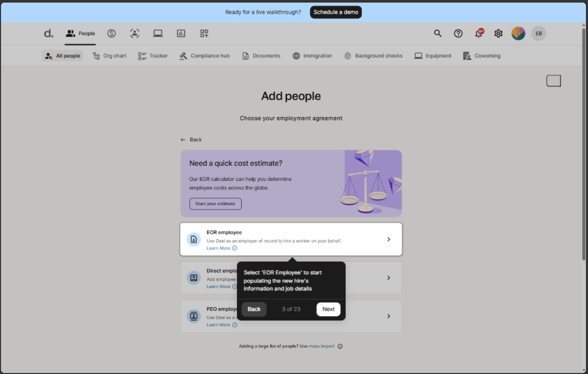Click Start your estimate button
Screen dimensions: 588x374
point(215,204)
